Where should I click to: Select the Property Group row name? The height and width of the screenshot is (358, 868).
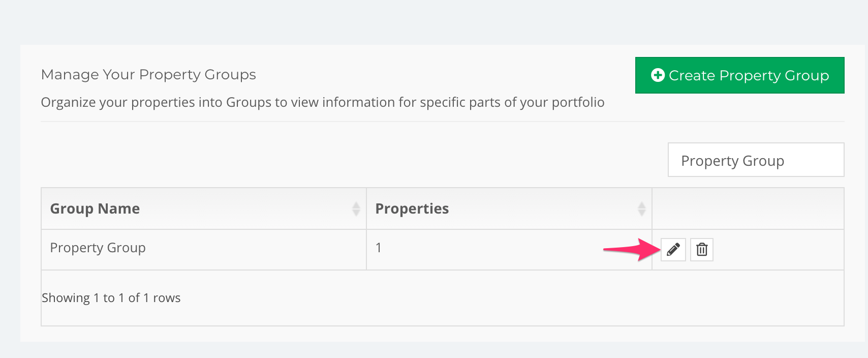click(x=98, y=248)
